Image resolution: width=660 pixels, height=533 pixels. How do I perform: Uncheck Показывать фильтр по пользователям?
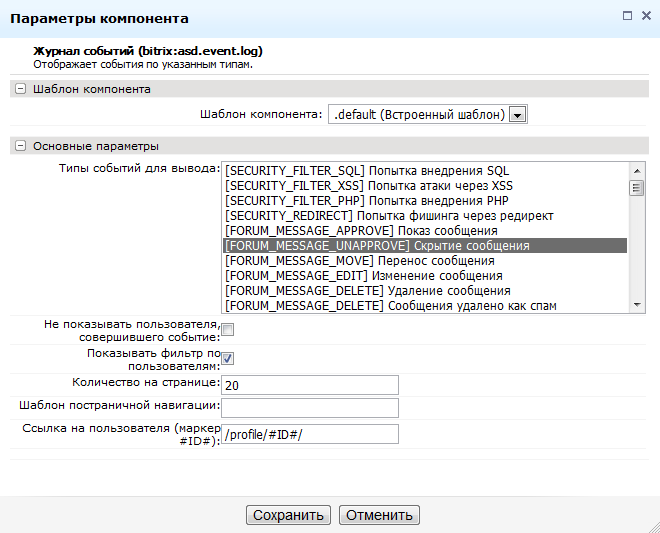[x=228, y=359]
